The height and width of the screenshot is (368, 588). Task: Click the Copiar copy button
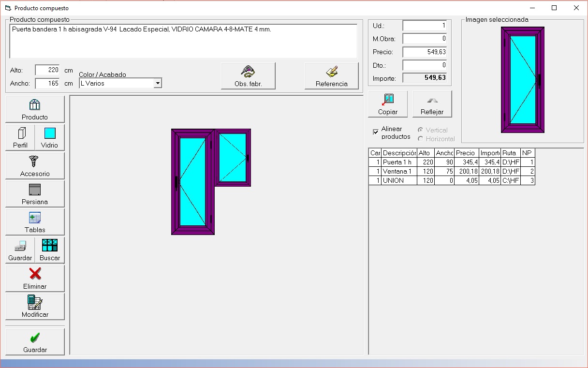coord(388,104)
